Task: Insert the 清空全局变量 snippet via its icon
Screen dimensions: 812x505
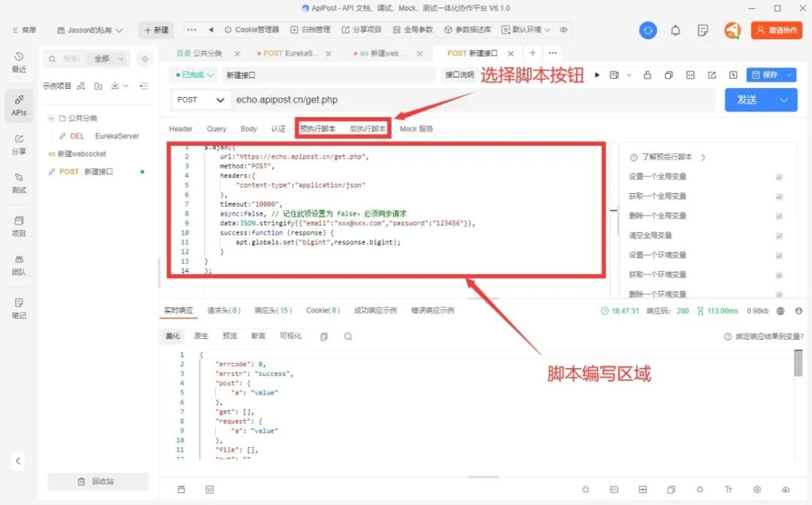Action: coord(779,236)
